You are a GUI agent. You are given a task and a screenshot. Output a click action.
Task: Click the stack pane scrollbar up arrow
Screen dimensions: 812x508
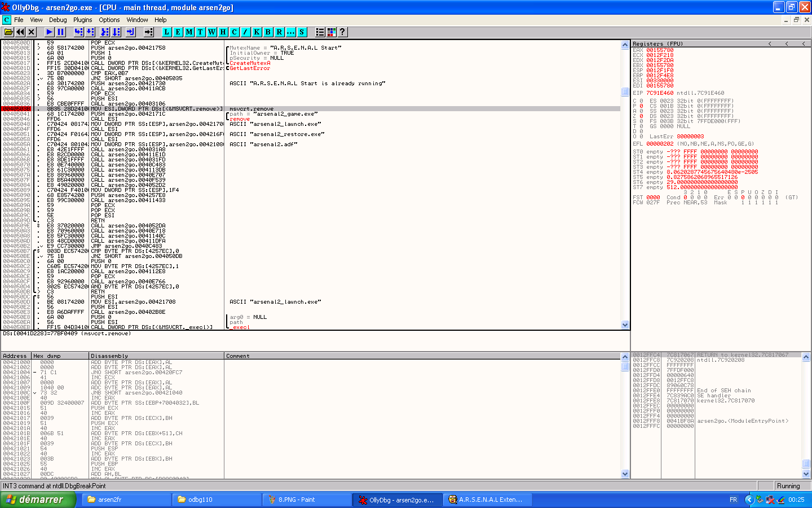pos(806,357)
